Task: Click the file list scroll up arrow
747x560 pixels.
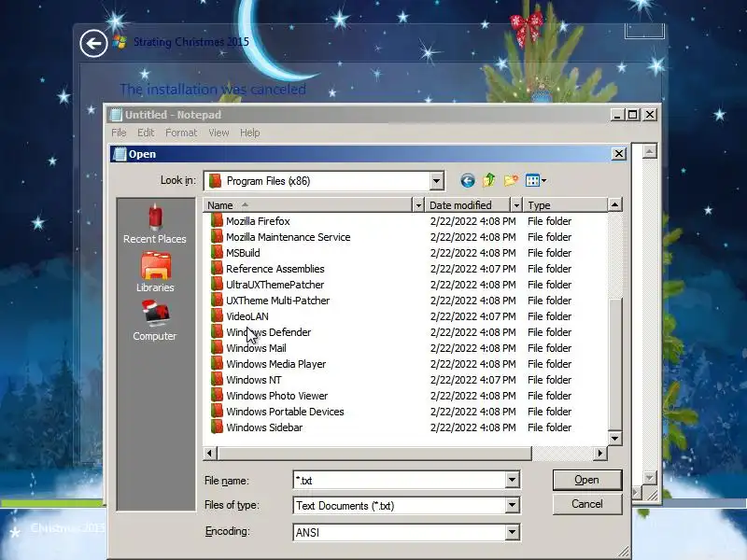Action: point(615,205)
